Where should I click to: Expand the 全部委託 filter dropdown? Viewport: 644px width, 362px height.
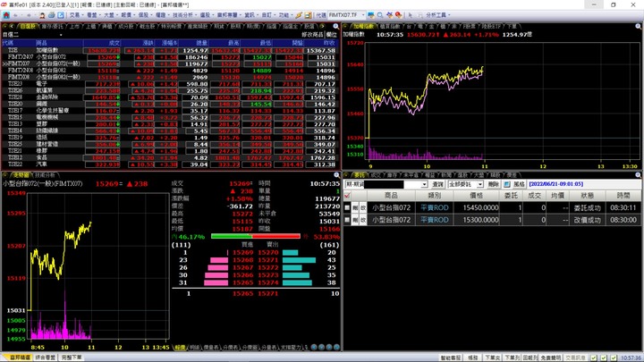pyautogui.click(x=479, y=185)
